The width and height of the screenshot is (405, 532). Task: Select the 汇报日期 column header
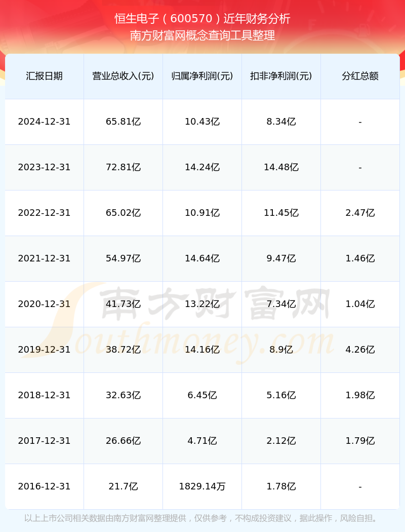(x=45, y=76)
